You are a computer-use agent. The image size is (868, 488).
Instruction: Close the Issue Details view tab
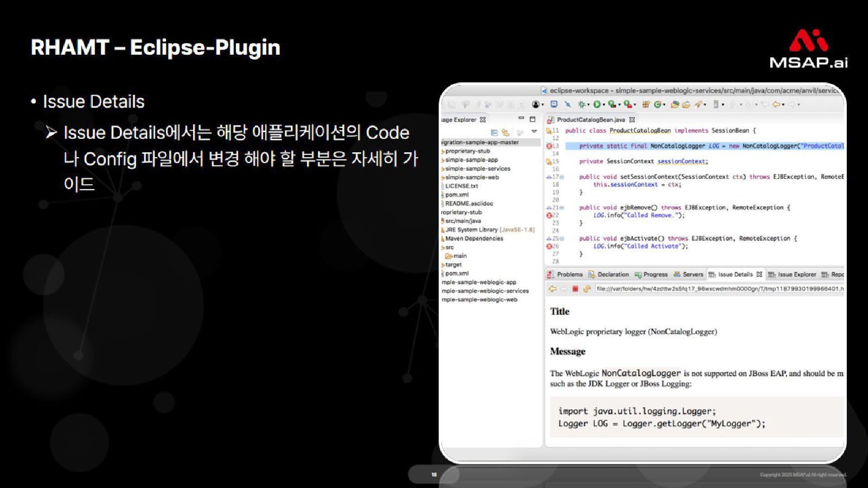(x=759, y=274)
